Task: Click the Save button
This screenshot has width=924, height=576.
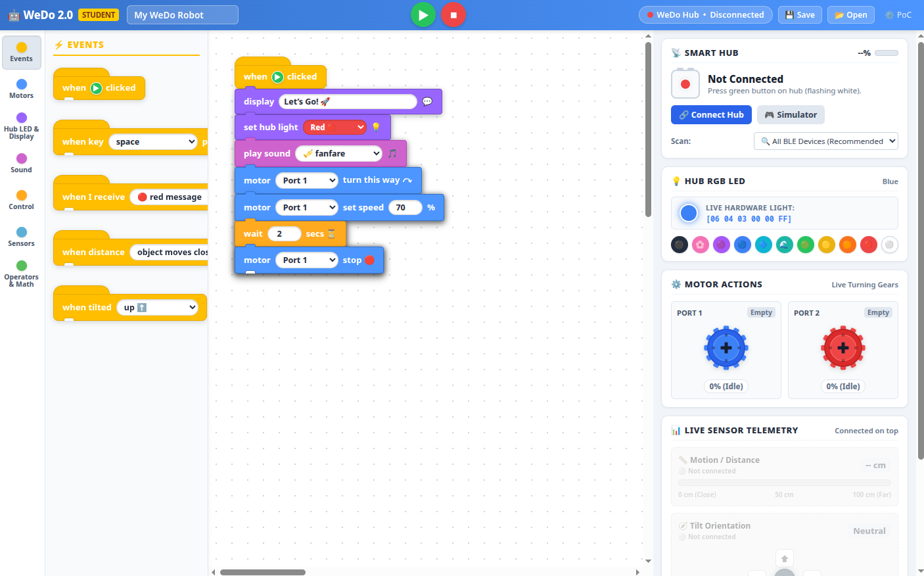Action: (800, 14)
